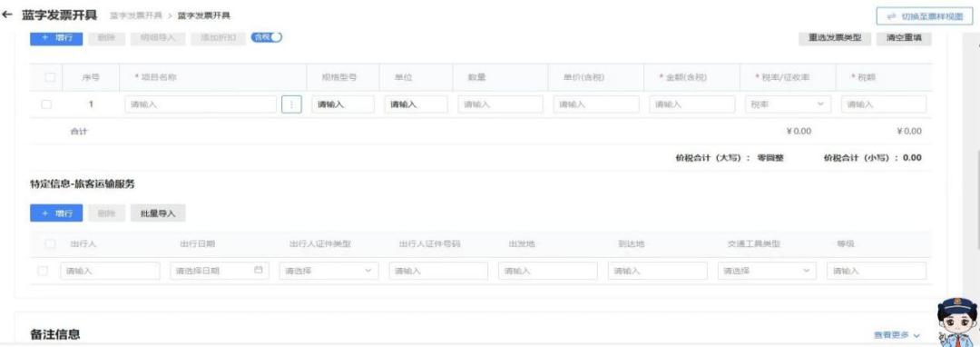Tick the checkbox for item row 1

46,104
